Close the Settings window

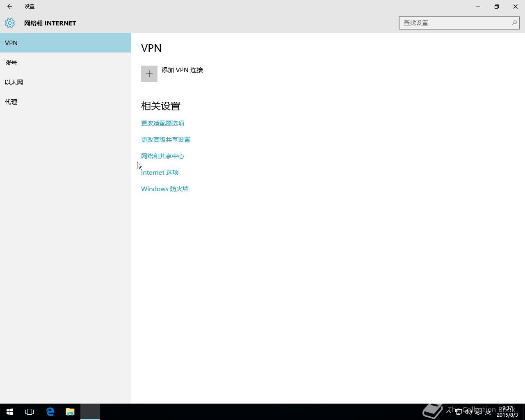coord(516,7)
